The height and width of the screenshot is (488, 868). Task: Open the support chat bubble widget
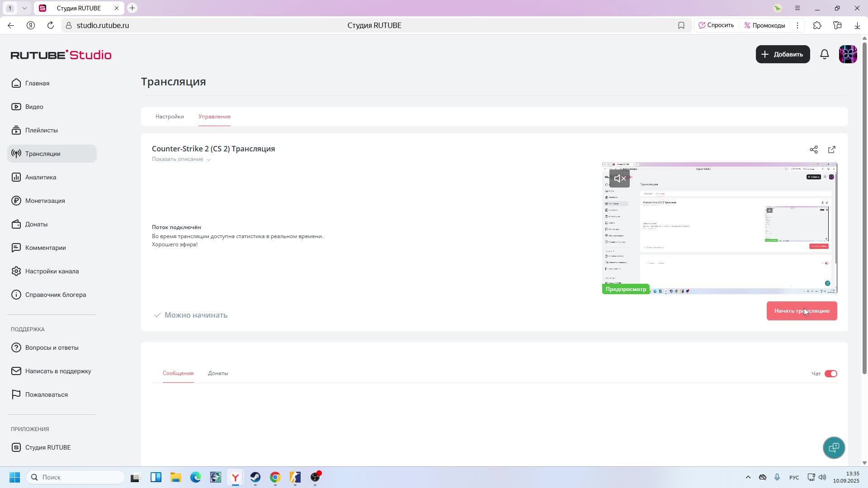pos(834,448)
